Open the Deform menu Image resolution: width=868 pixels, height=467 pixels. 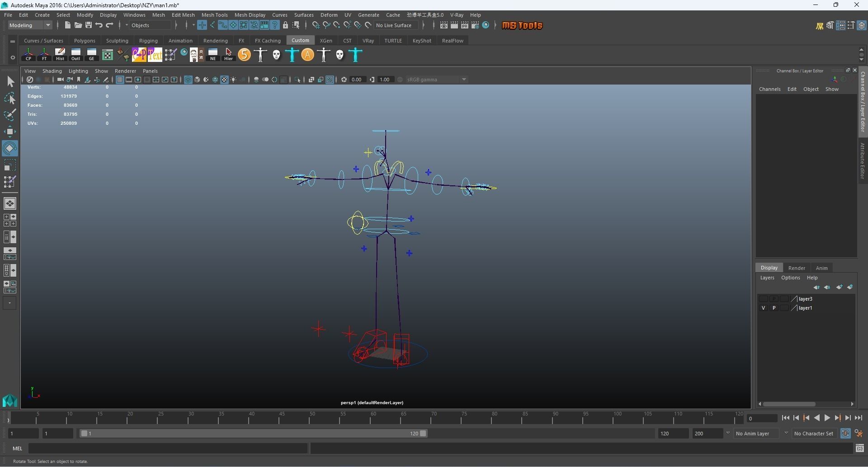(x=329, y=15)
